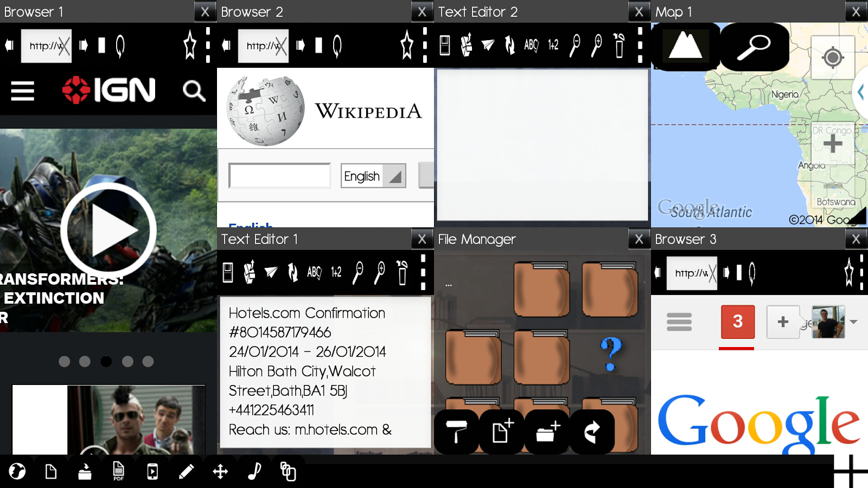Viewport: 868px width, 488px height.
Task: Click the Google+ share plus button
Action: pos(783,322)
